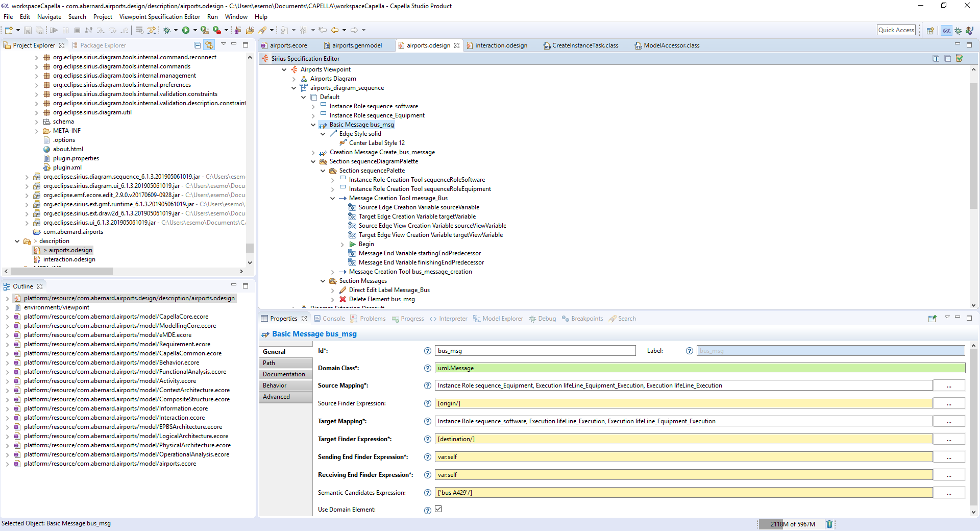Image resolution: width=980 pixels, height=531 pixels.
Task: Click the New wizard toolbar icon
Action: point(9,31)
